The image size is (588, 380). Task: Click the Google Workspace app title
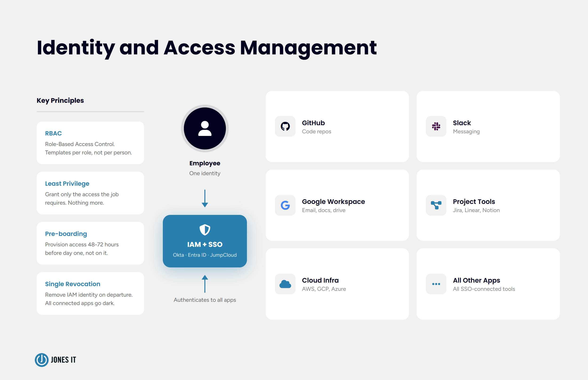pos(333,202)
